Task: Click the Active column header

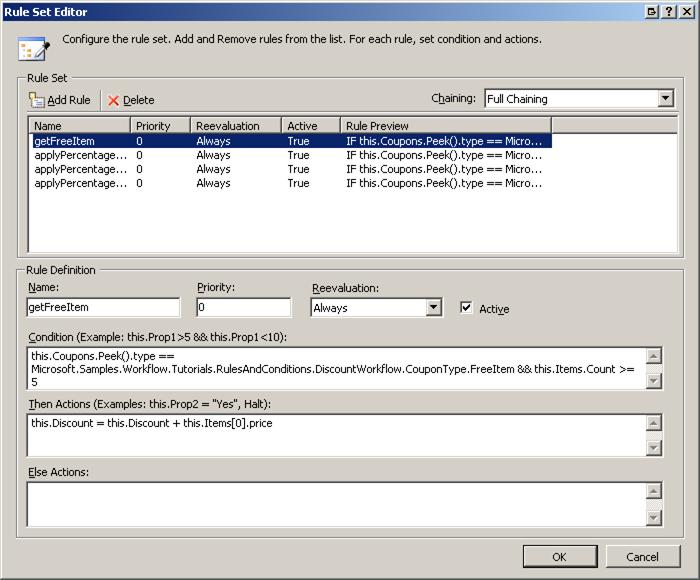Action: (x=310, y=126)
